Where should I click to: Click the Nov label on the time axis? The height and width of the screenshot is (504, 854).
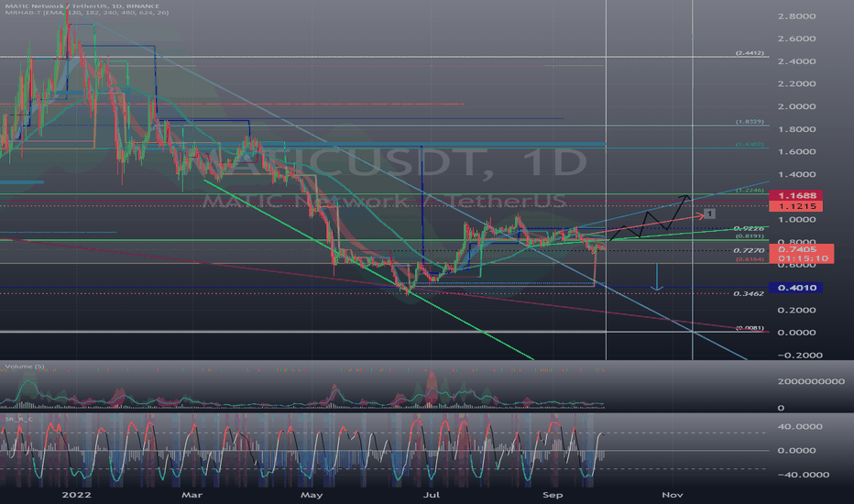point(672,495)
